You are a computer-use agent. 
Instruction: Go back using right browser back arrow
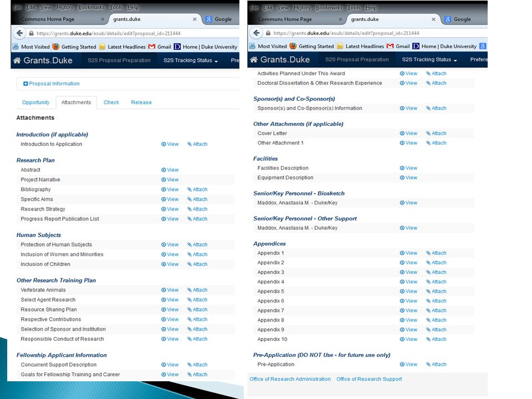pyautogui.click(x=257, y=33)
